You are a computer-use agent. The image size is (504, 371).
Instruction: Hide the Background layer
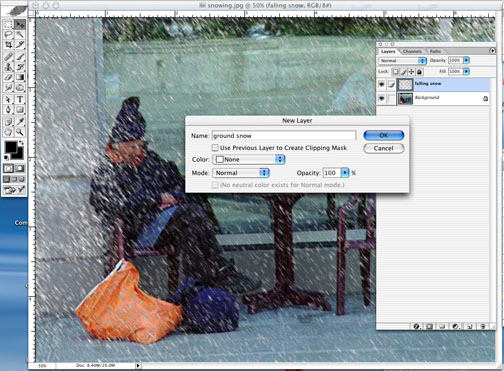[x=382, y=99]
